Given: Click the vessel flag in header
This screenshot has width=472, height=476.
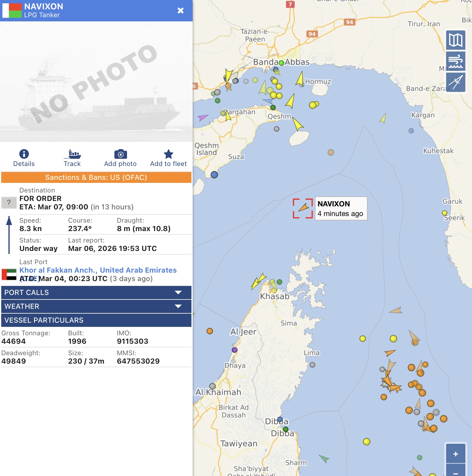Looking at the screenshot, I should point(12,11).
